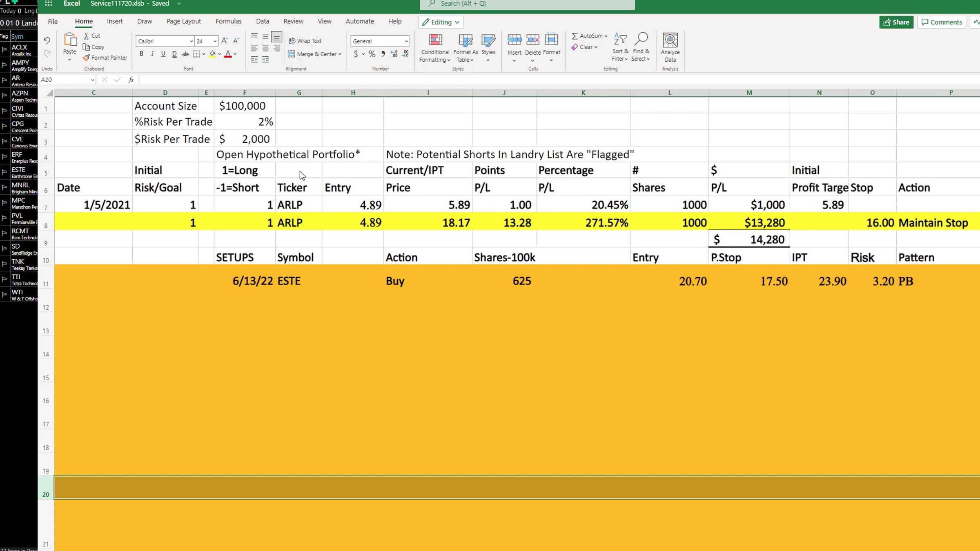
Task: Open the cell Styles gallery
Action: [488, 48]
